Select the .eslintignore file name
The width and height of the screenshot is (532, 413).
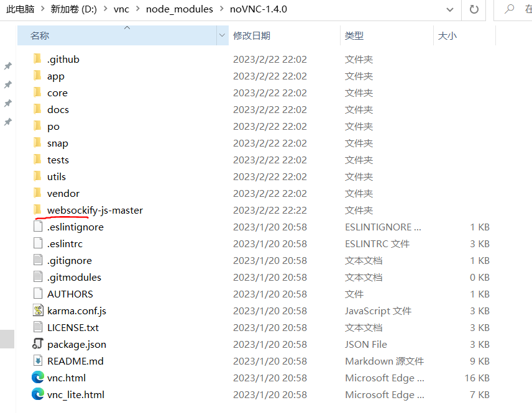(x=75, y=227)
